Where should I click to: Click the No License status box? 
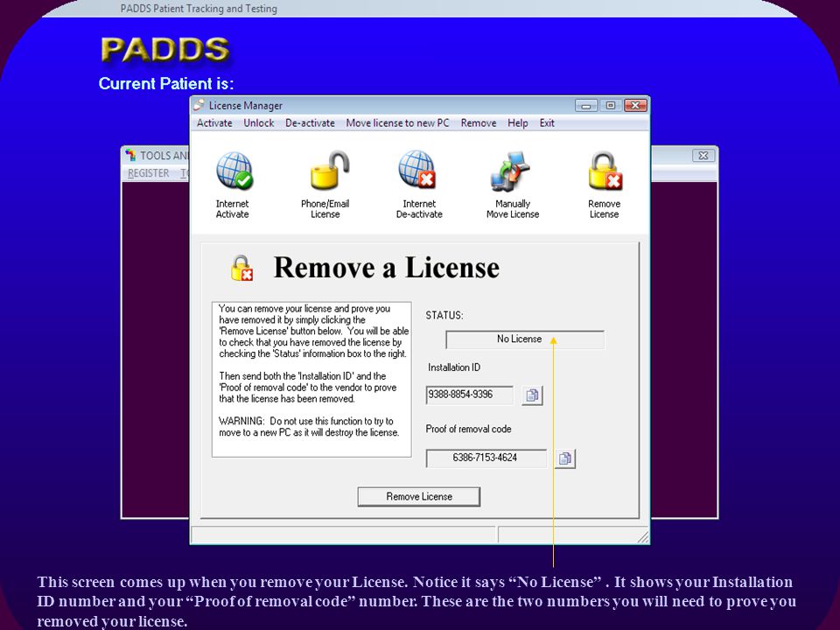coord(525,339)
